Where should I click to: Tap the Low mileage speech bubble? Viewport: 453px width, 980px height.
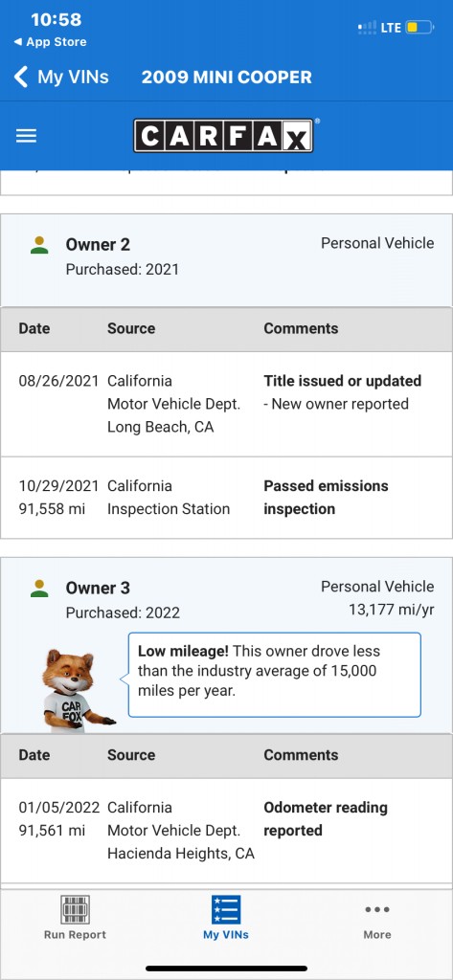point(274,675)
